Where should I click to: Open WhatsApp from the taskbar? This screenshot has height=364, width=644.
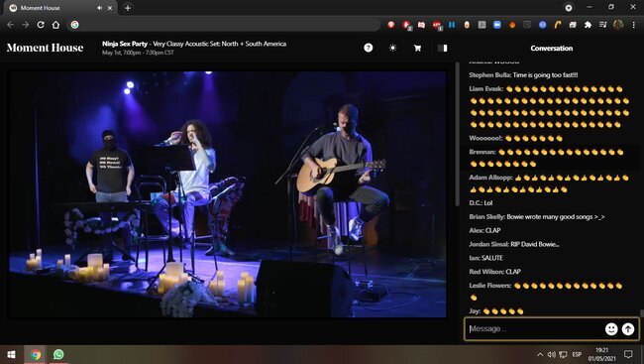58,354
